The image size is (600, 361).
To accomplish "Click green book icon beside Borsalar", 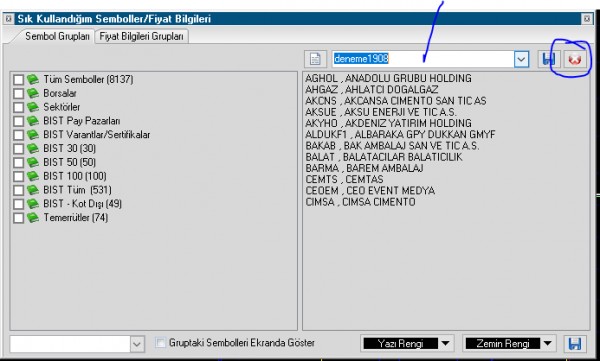I will (33, 93).
